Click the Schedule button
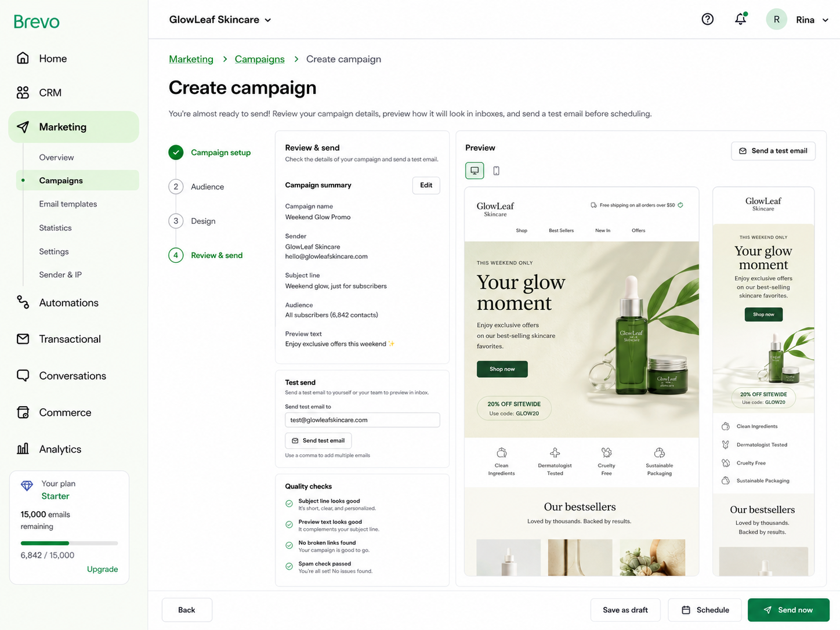This screenshot has height=630, width=840. click(x=705, y=610)
